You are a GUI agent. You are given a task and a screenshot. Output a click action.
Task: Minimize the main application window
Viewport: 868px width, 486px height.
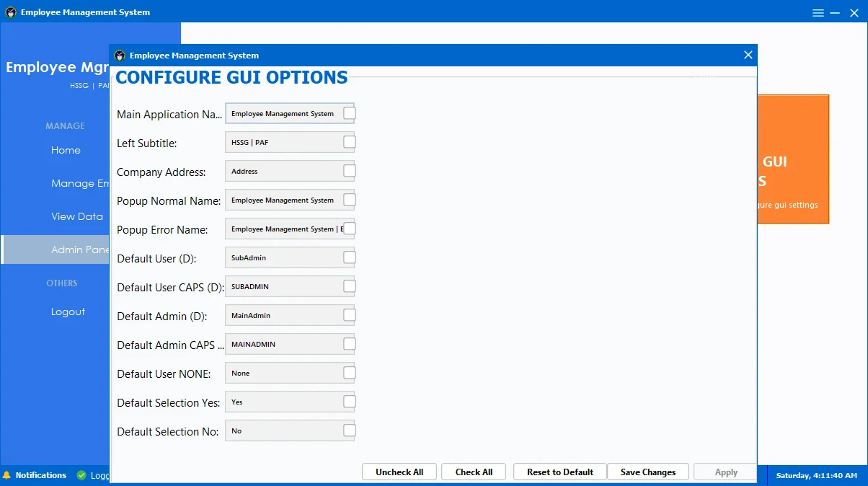coord(835,13)
